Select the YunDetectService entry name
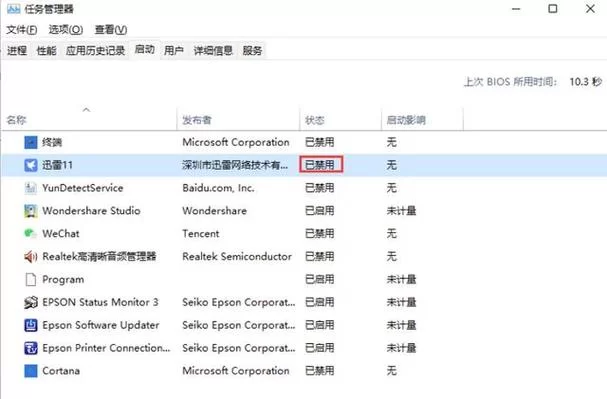 click(83, 188)
